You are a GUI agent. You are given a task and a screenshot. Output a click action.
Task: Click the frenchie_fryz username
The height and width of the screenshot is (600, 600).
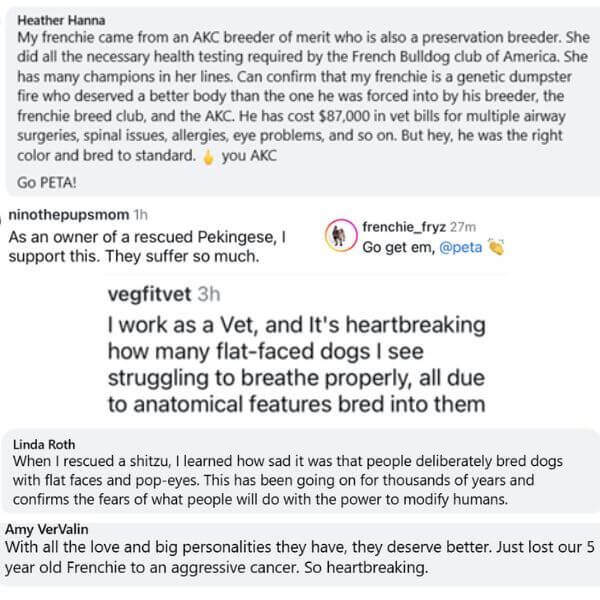(404, 227)
